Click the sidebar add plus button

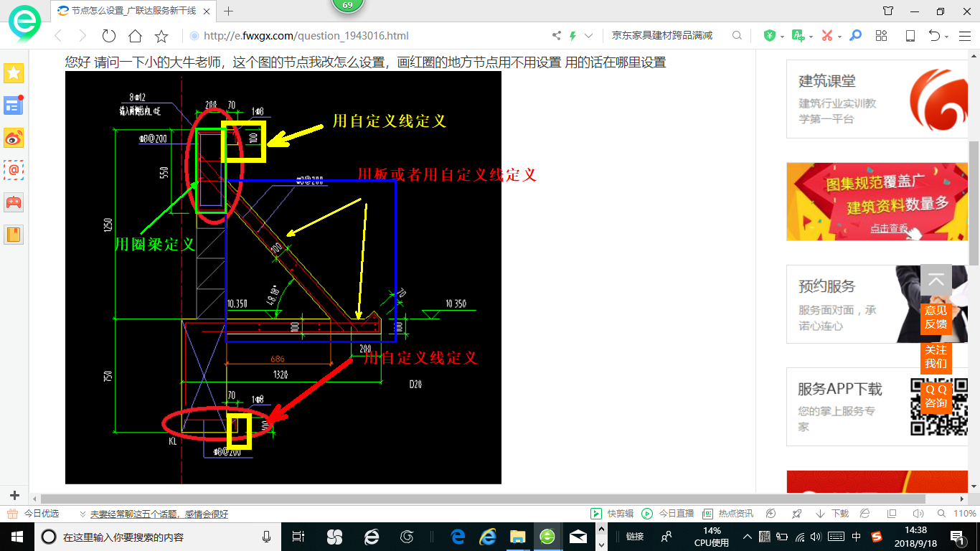tap(14, 496)
